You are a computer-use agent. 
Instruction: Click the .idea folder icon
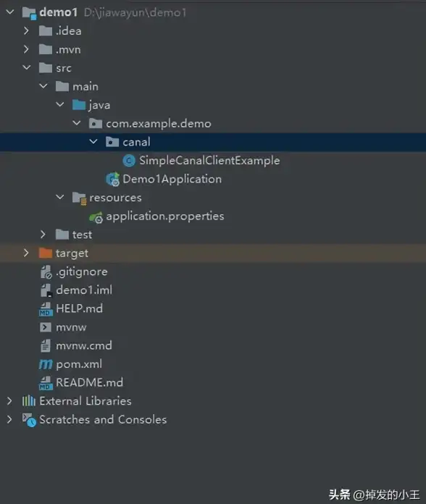click(x=46, y=31)
